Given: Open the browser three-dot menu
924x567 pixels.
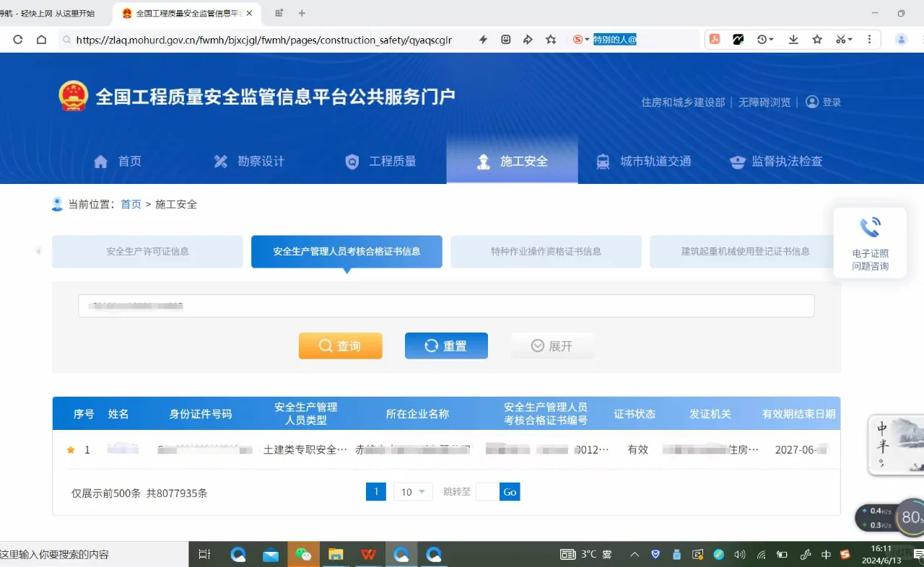Looking at the screenshot, I should 870,40.
